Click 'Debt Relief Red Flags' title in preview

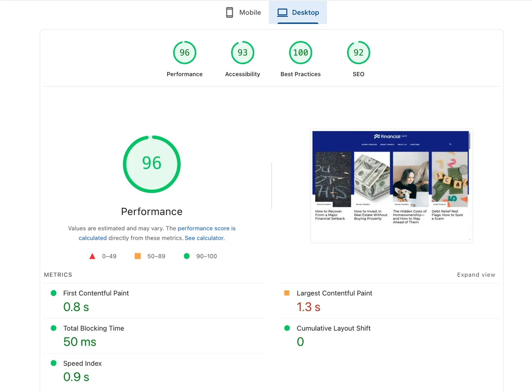tap(447, 215)
